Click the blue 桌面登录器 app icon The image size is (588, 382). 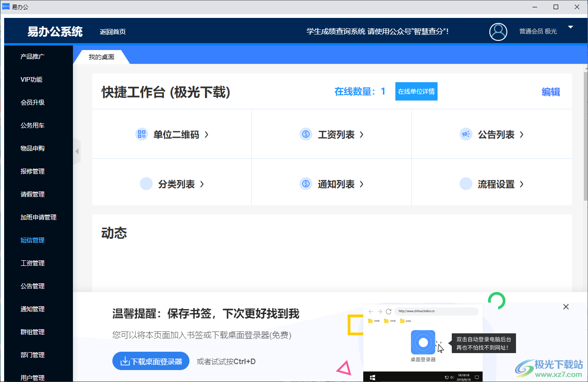pos(423,342)
